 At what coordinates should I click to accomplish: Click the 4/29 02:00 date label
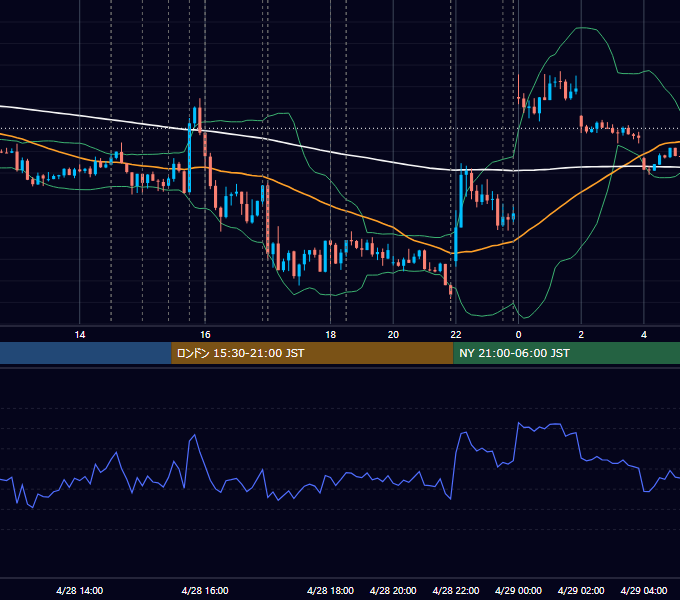[x=581, y=590]
